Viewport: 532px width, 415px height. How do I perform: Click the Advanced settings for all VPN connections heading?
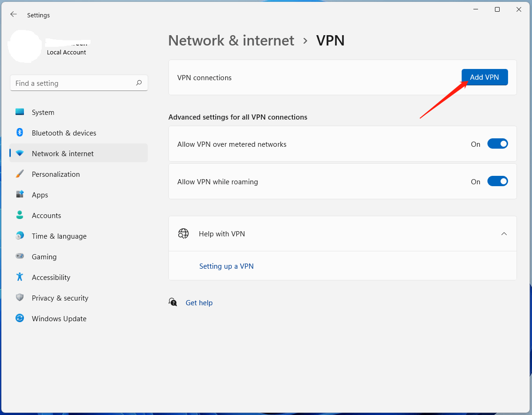click(238, 117)
